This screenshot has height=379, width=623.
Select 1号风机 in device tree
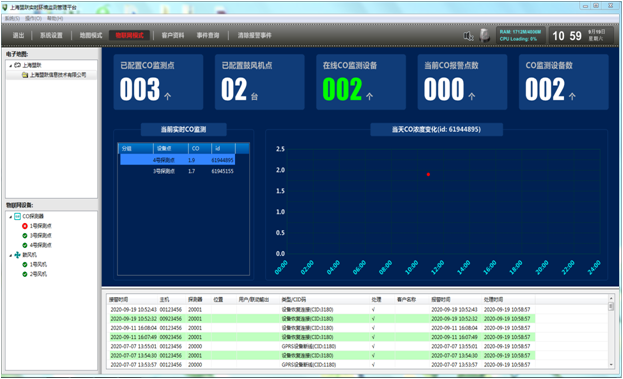[x=38, y=265]
